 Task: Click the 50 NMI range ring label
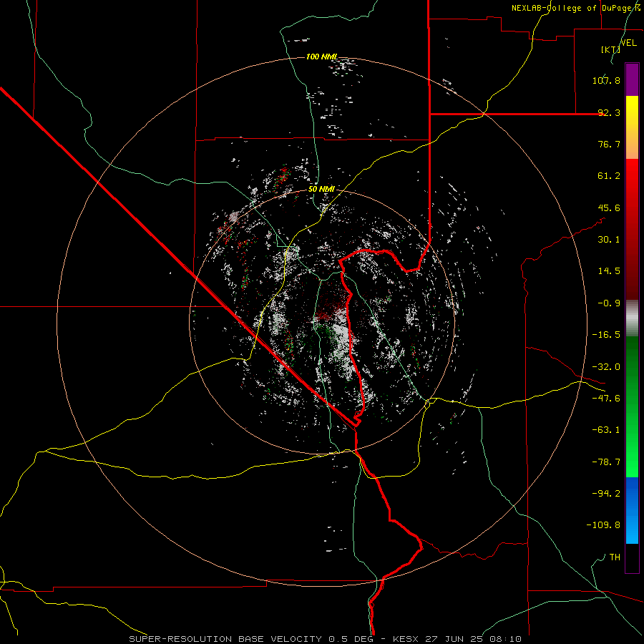321,189
